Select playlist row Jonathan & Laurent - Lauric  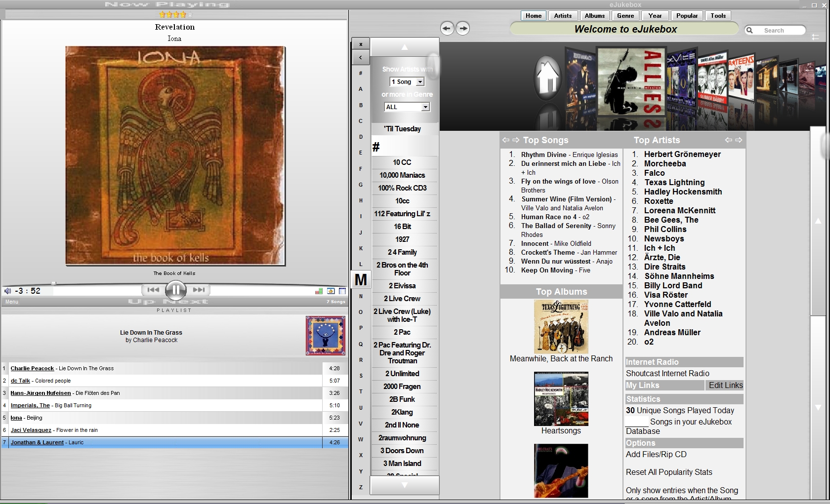(175, 442)
